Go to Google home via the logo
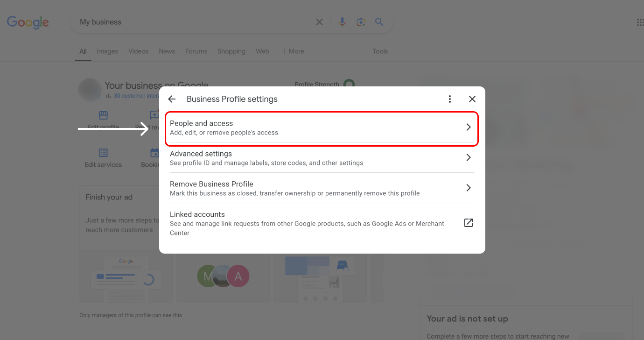 pos(28,22)
